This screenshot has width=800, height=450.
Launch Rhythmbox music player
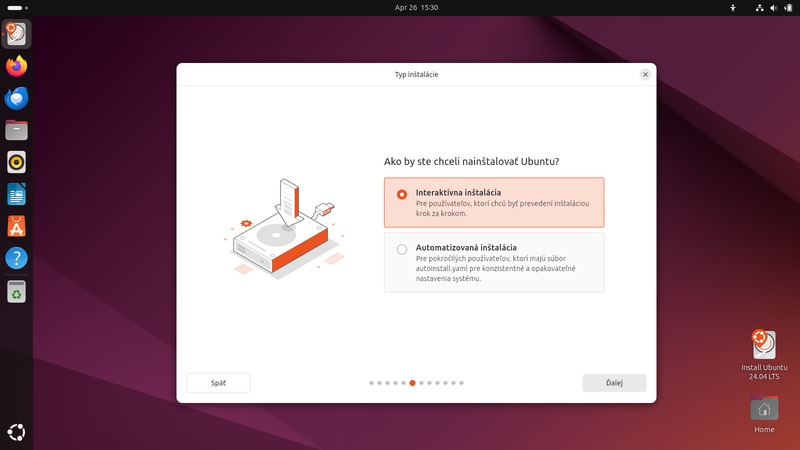[x=16, y=162]
